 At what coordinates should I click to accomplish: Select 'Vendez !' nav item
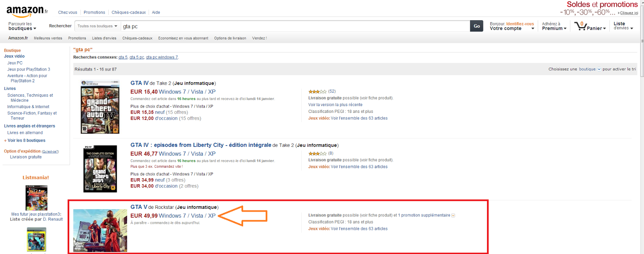[260, 38]
